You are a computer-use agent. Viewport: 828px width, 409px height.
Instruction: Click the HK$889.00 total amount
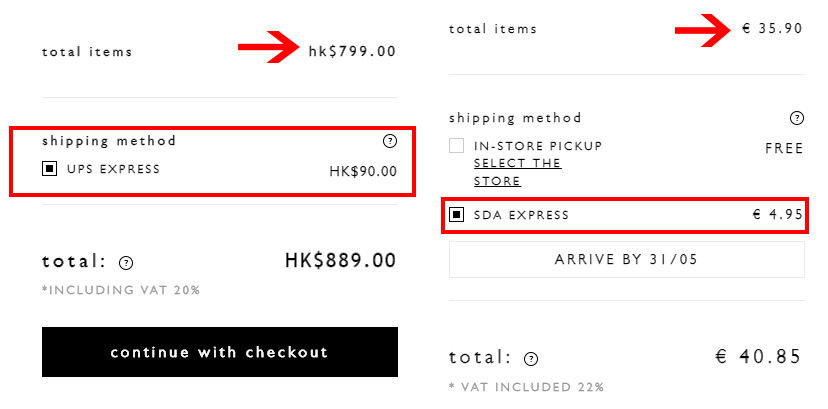click(340, 261)
